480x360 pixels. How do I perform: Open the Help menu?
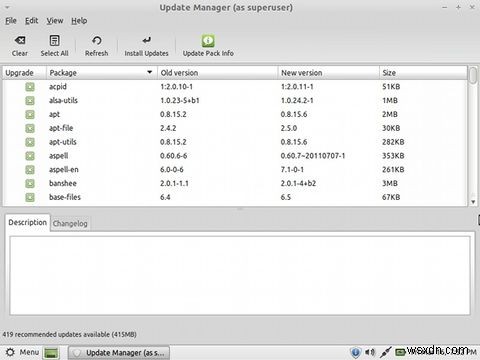pyautogui.click(x=79, y=21)
